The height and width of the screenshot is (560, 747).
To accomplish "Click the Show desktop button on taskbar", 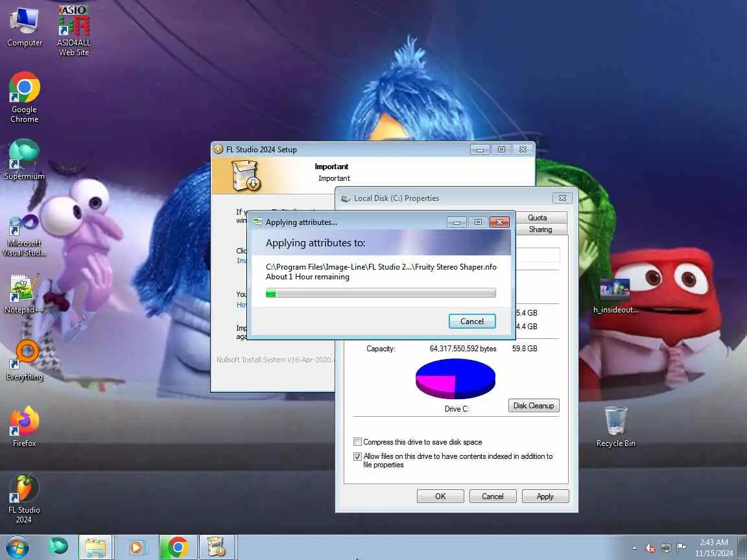I will coord(742,547).
